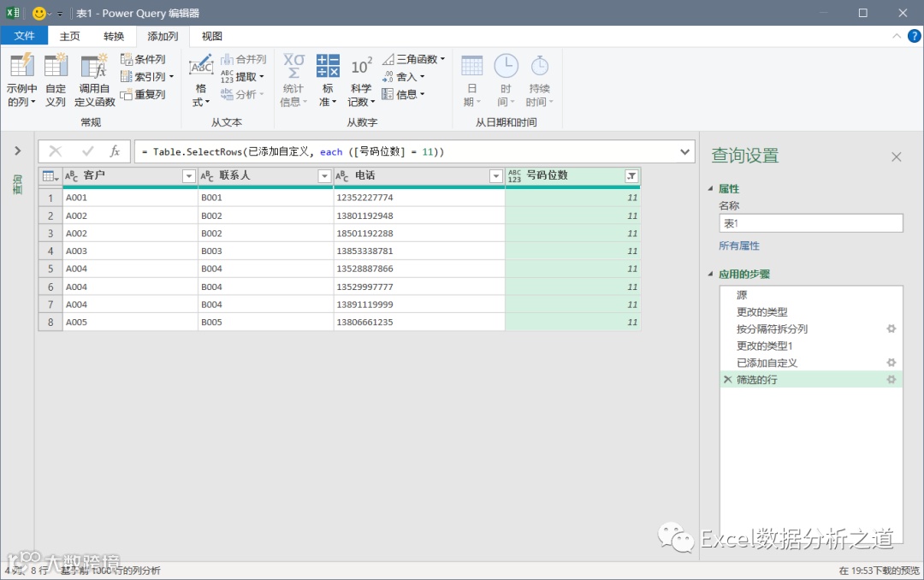
Task: Click Duplicate Column (重复列) button
Action: click(143, 94)
